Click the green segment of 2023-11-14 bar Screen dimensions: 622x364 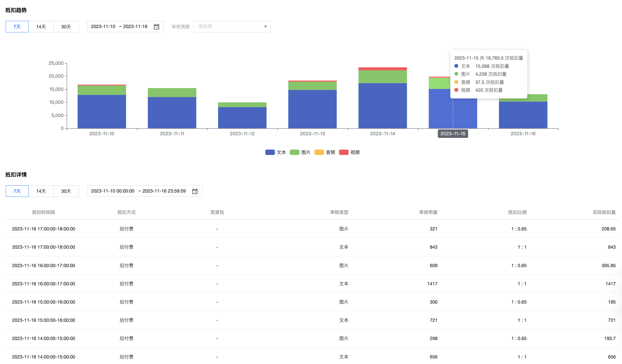coord(383,77)
